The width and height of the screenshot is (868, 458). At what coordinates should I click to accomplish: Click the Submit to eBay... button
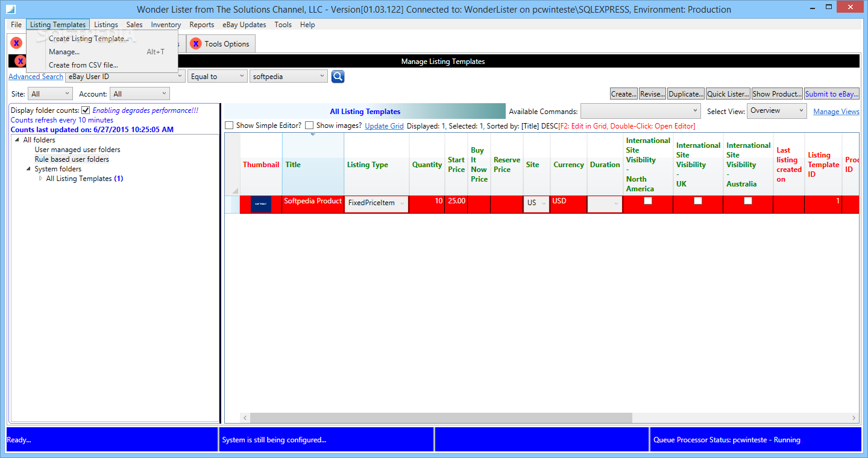click(x=832, y=94)
